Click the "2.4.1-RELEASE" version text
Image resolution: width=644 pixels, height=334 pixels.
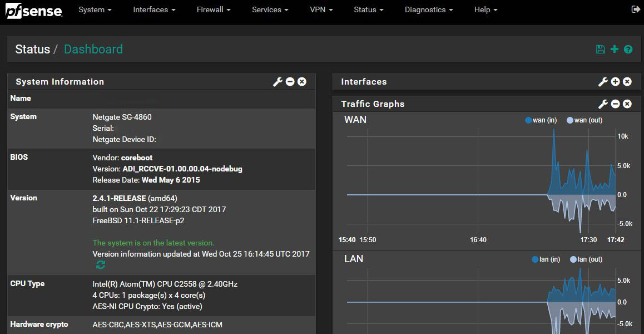point(119,198)
